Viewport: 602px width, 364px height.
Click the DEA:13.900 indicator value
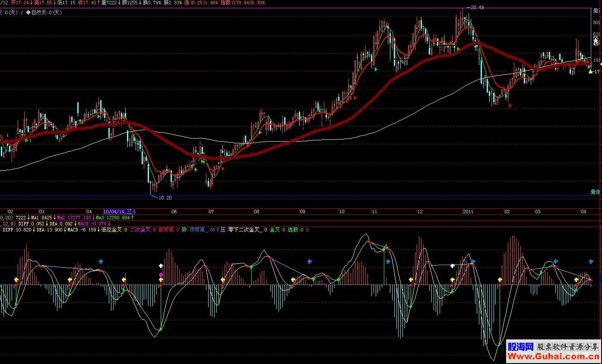coord(49,230)
